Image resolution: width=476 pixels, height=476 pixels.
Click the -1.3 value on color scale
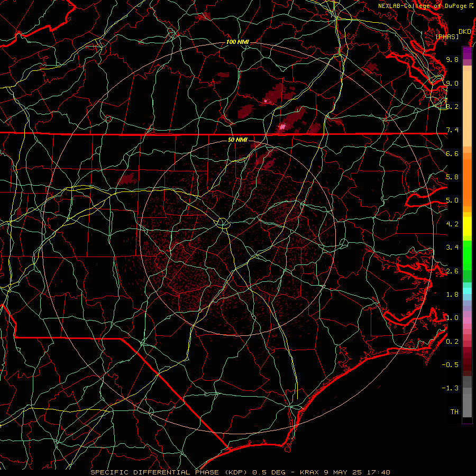[450, 388]
